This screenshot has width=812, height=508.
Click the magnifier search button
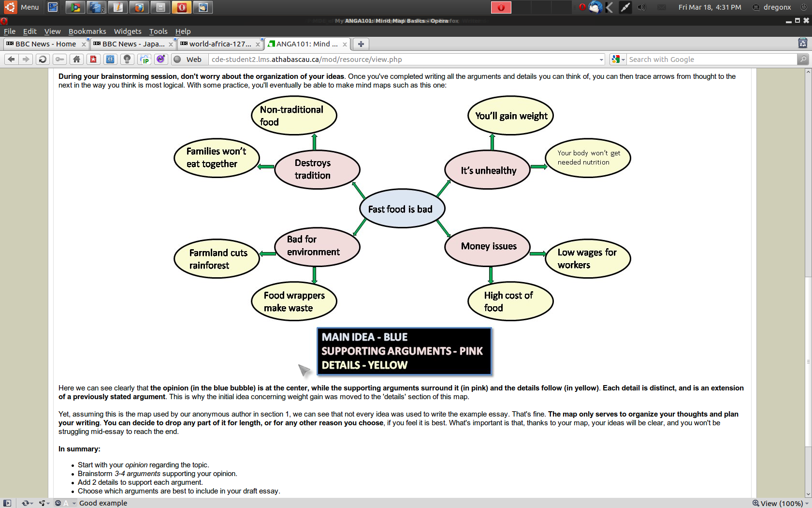tap(803, 59)
